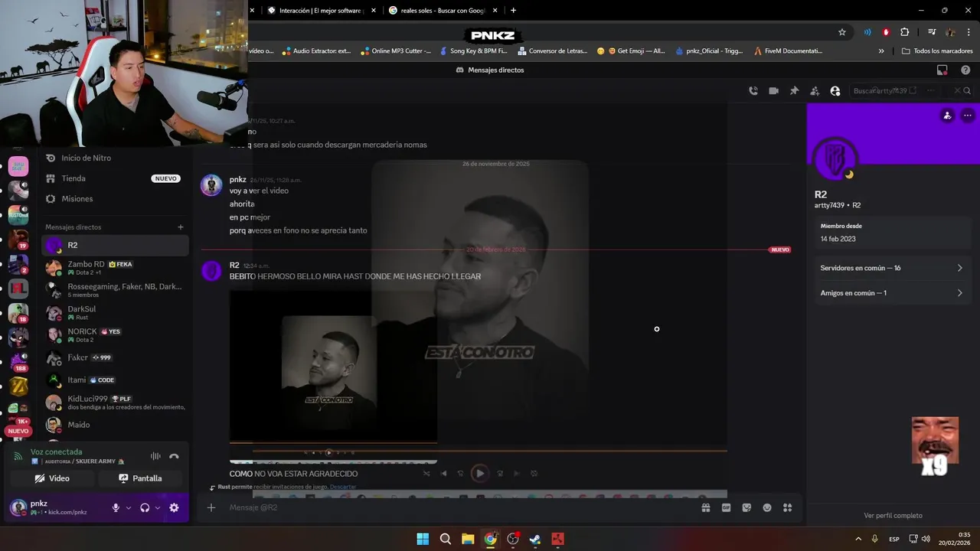Image resolution: width=980 pixels, height=551 pixels.
Task: Start a video call with R2
Action: tap(774, 91)
